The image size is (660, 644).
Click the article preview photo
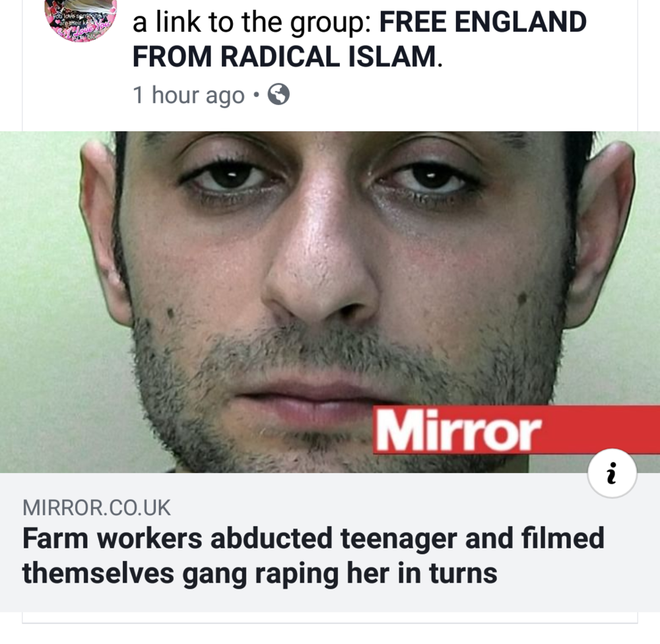pos(330,302)
